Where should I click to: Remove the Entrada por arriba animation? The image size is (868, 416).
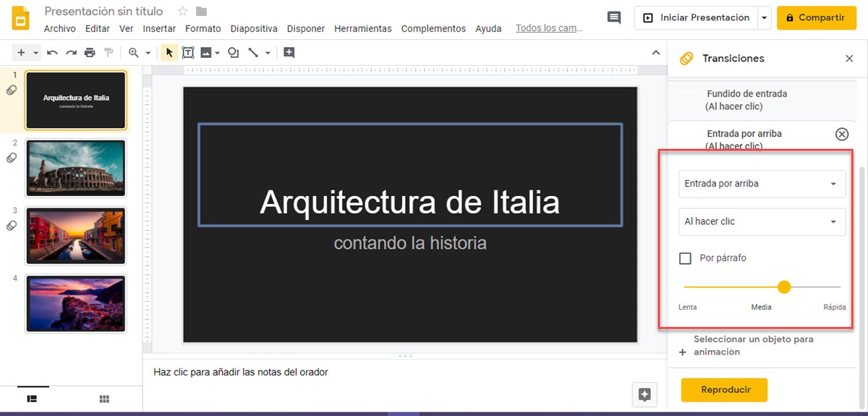[842, 134]
